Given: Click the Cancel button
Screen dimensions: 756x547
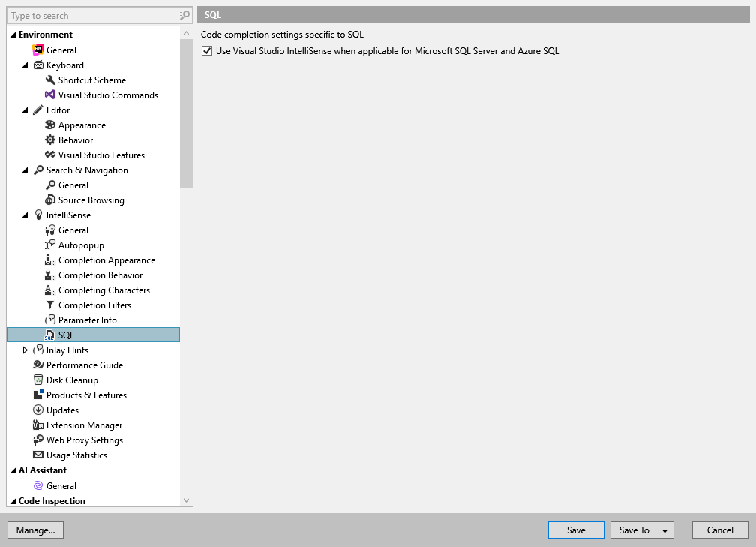Looking at the screenshot, I should 719,530.
